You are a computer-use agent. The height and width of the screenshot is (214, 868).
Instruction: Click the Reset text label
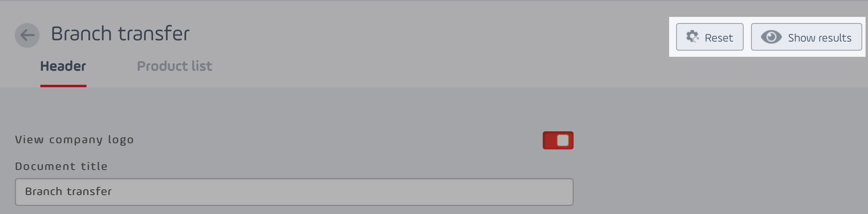[x=719, y=38]
